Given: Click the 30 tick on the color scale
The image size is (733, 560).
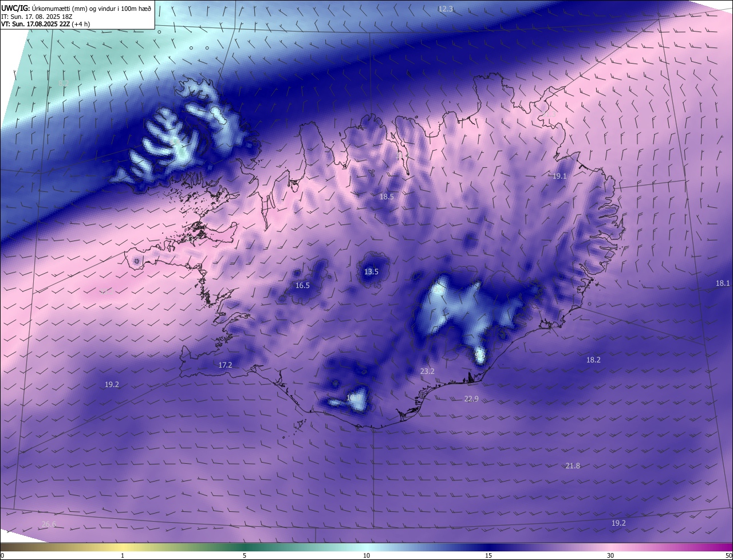Looking at the screenshot, I should pyautogui.click(x=610, y=555).
